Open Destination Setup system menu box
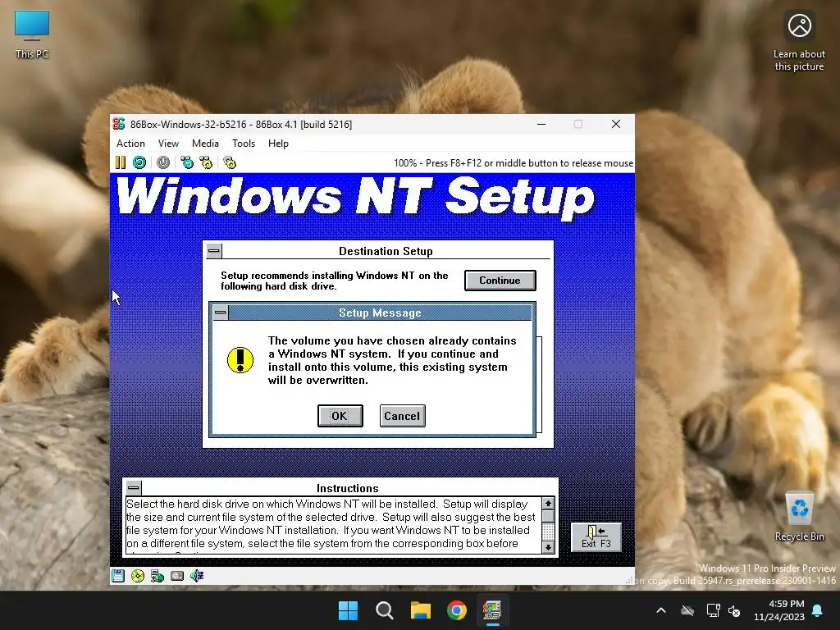Screen dimensions: 840x630 214,251
